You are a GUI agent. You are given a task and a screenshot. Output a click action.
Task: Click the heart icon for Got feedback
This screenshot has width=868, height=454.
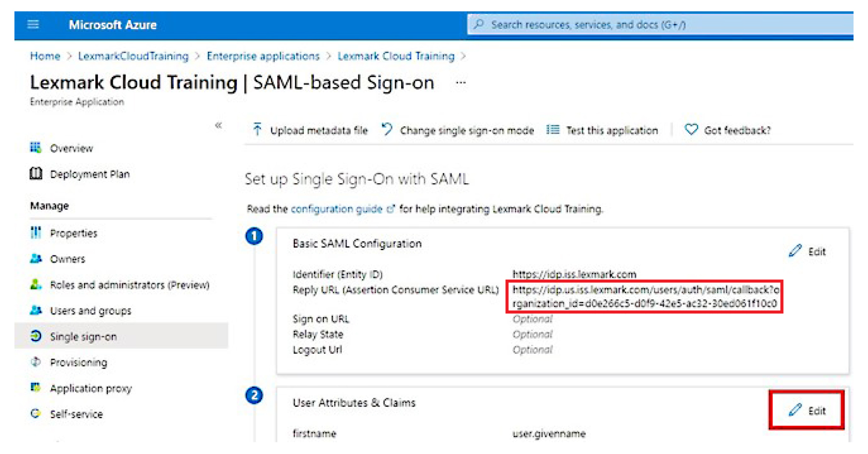click(691, 130)
